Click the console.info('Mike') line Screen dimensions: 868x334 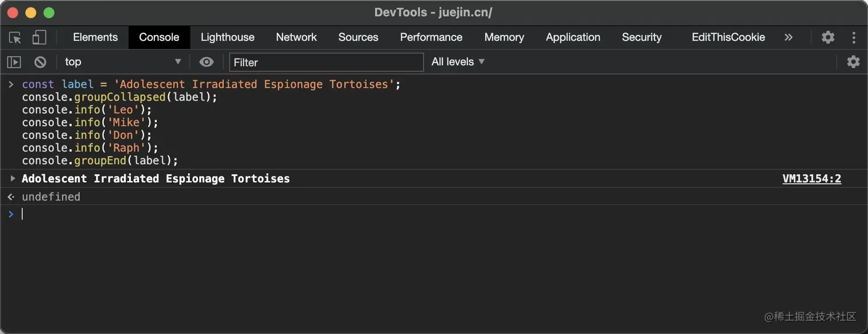[90, 122]
